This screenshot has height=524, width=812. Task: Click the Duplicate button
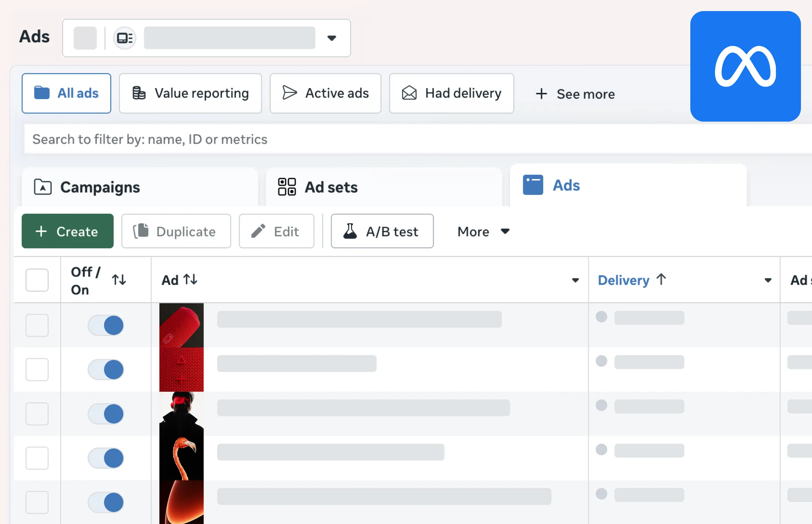point(176,231)
